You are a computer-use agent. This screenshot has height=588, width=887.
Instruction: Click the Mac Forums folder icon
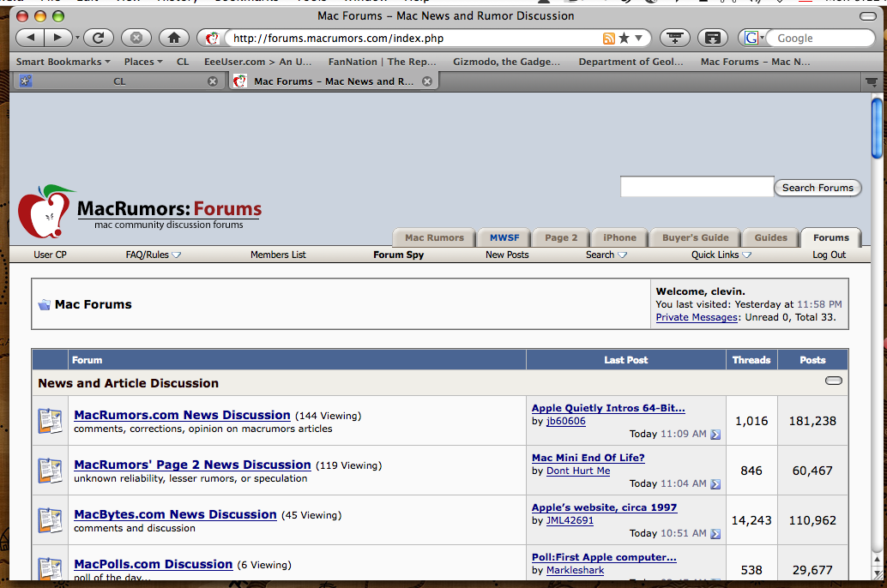coord(44,305)
